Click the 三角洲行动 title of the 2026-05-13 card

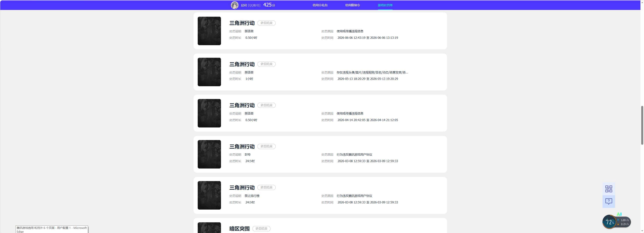coord(242,64)
